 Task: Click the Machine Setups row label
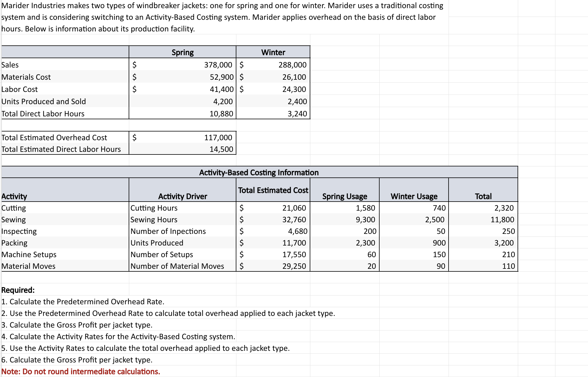29,254
